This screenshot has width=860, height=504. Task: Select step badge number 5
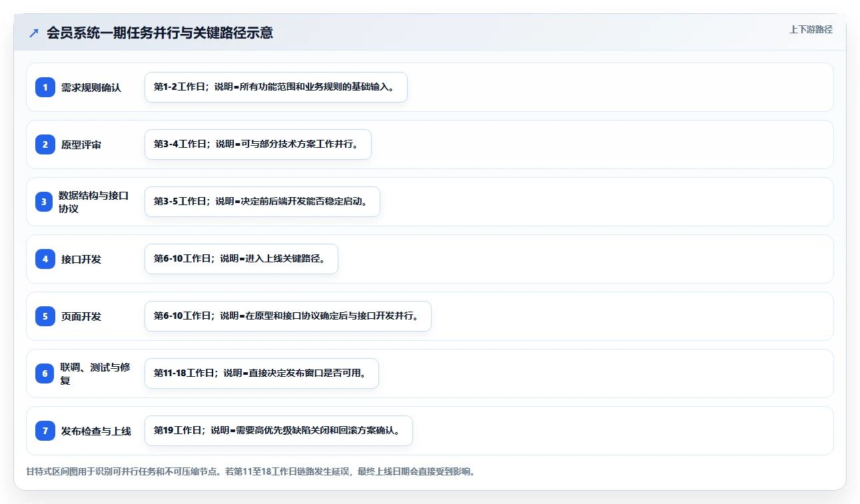tap(45, 316)
